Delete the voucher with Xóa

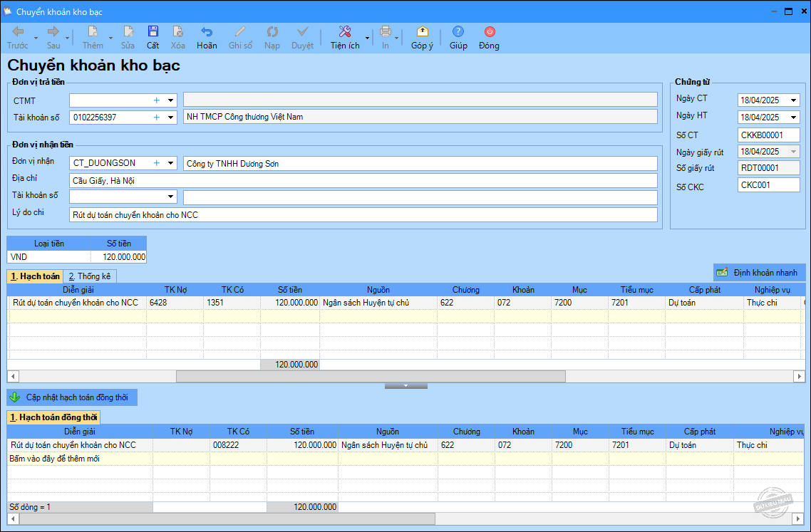(178, 38)
